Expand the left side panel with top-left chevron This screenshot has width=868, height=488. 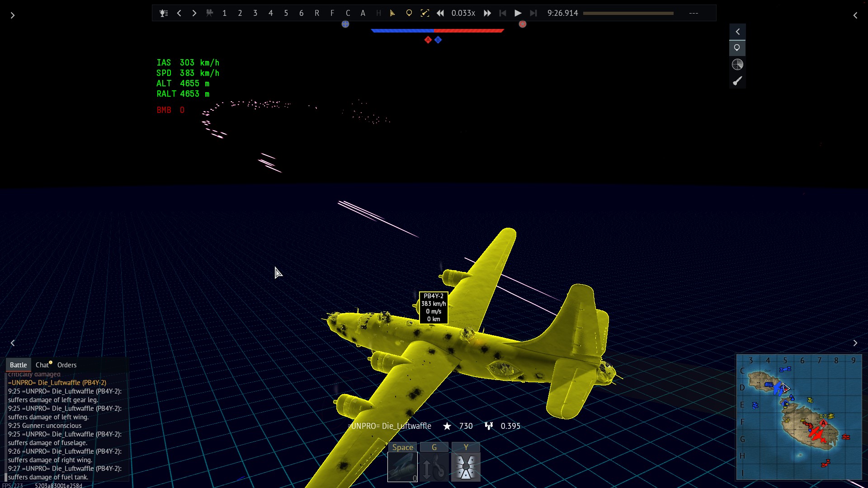point(13,15)
